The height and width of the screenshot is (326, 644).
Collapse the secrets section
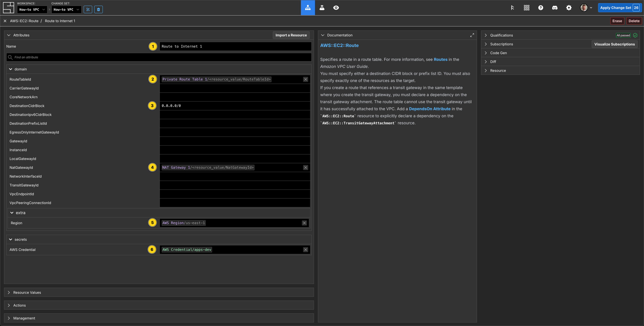pos(11,240)
